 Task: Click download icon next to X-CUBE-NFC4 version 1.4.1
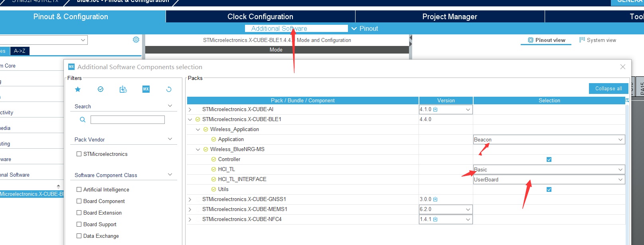(x=435, y=219)
